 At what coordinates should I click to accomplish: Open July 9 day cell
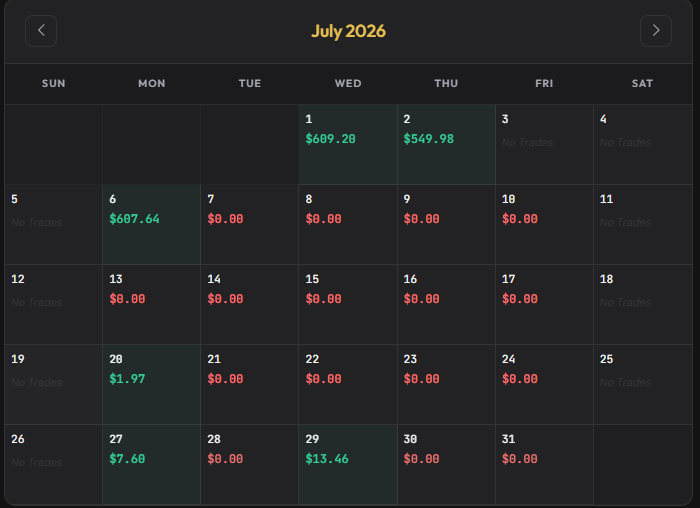click(446, 225)
